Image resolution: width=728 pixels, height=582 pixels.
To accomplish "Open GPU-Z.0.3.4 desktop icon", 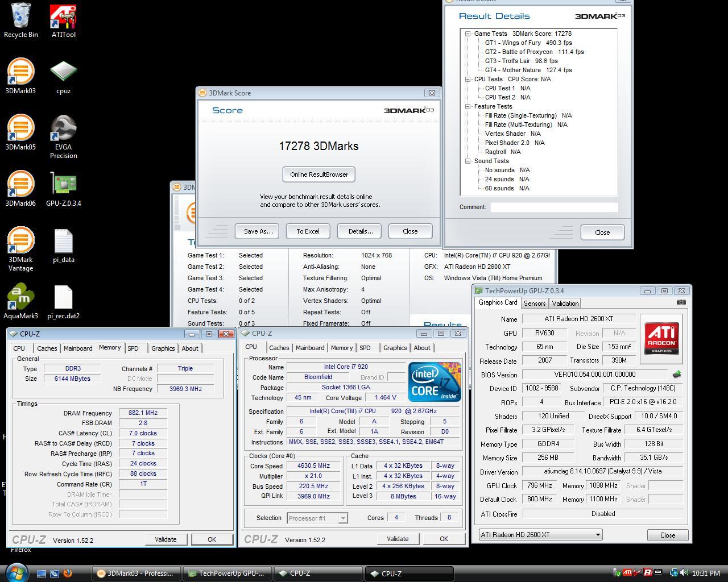I will click(63, 189).
